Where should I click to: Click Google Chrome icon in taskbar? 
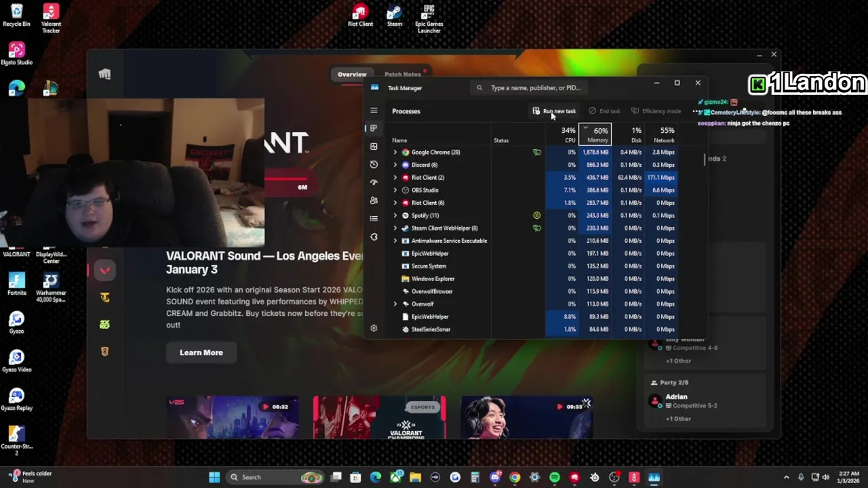click(x=515, y=477)
